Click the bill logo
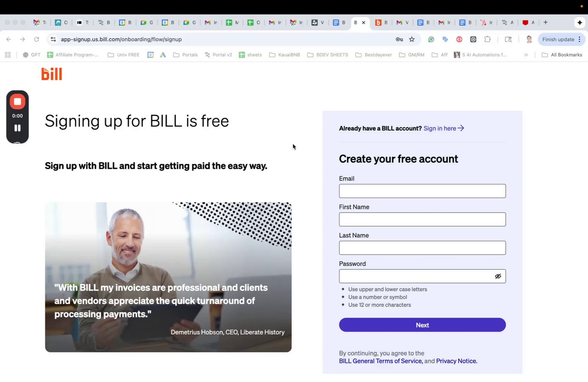This screenshot has height=382, width=588. (x=51, y=74)
